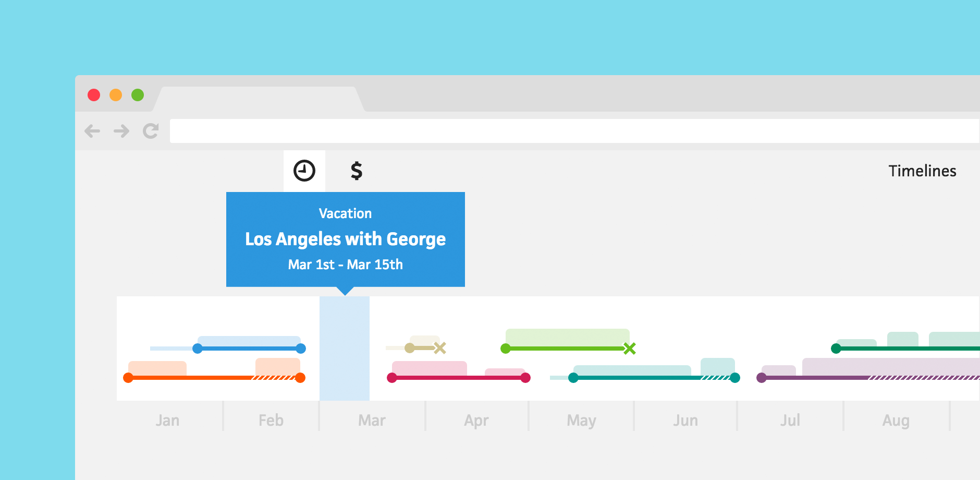
Task: Click the blue timeline start dot
Action: (198, 349)
